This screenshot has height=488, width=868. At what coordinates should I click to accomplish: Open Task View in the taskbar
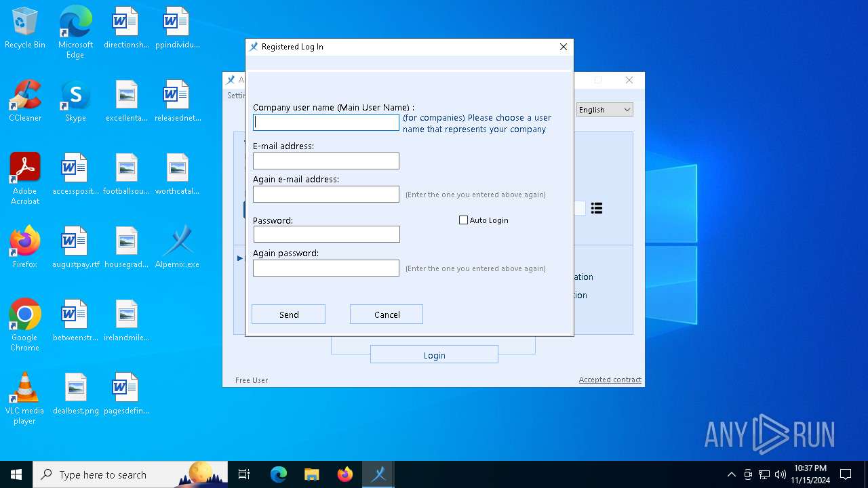coord(244,474)
